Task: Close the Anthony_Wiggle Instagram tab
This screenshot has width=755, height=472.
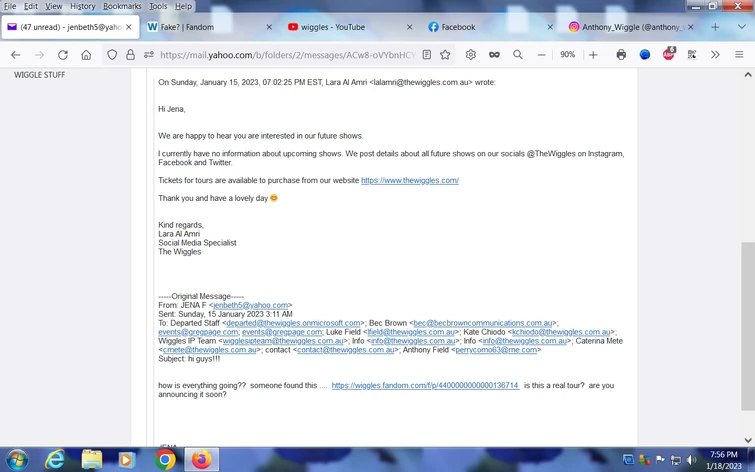Action: (x=690, y=27)
